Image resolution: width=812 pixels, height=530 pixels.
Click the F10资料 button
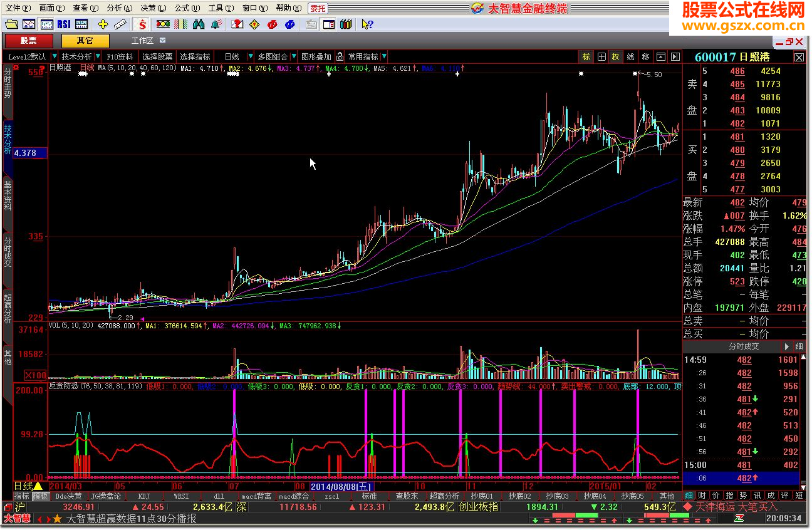tap(120, 56)
